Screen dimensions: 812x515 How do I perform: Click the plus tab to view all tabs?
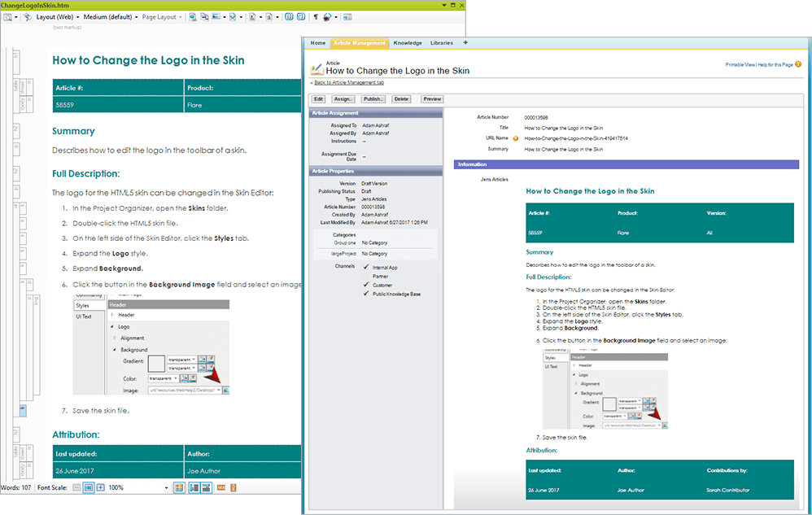[465, 43]
